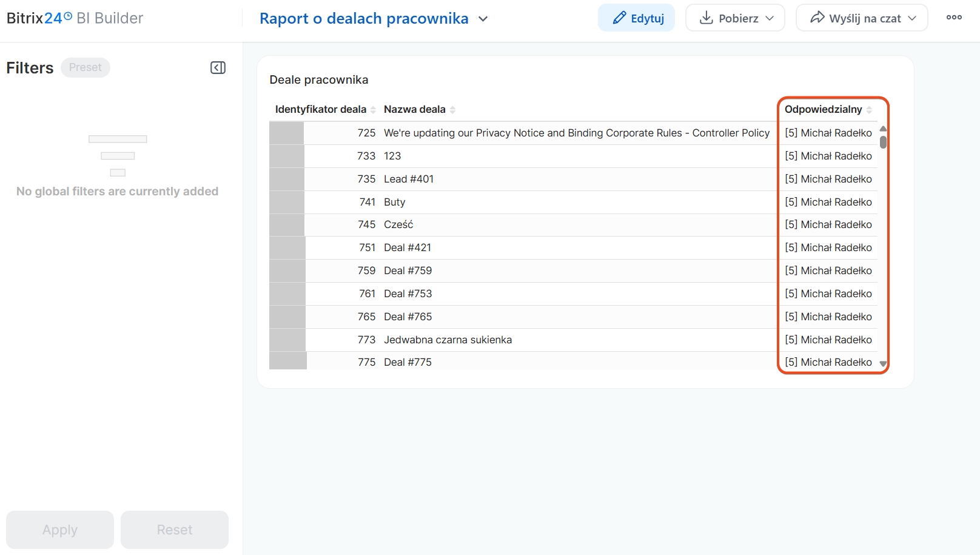This screenshot has height=555, width=980.
Task: Select the Jedwabna czarna sukienka deal row
Action: click(x=448, y=340)
